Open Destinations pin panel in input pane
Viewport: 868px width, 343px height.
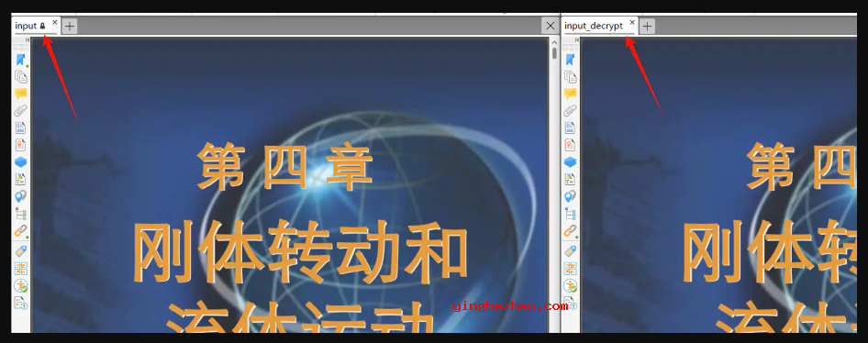point(20,196)
